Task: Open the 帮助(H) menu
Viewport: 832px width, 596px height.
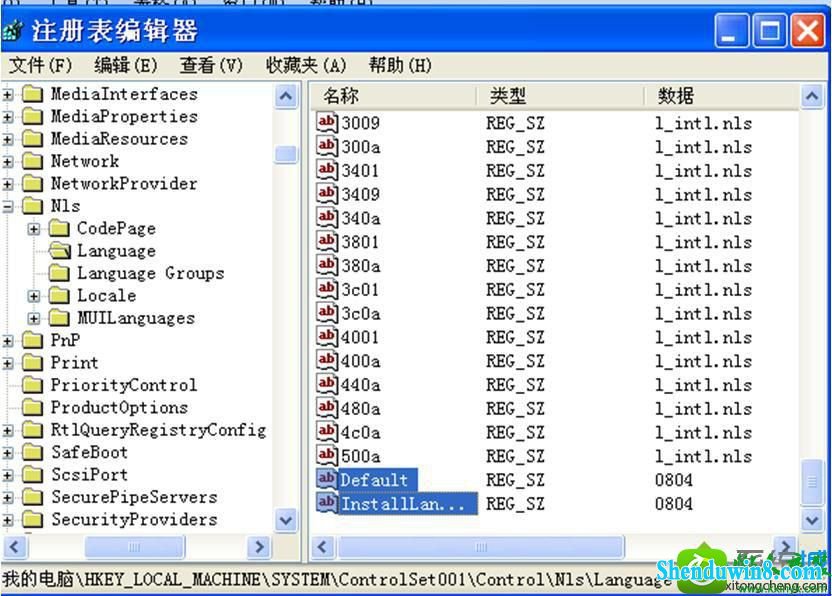Action: (400, 65)
